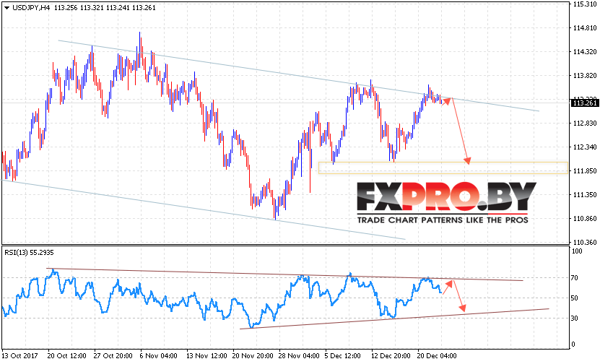Image resolution: width=600 pixels, height=364 pixels.
Task: Click the 12 Dec 20:00 time label
Action: (x=391, y=355)
